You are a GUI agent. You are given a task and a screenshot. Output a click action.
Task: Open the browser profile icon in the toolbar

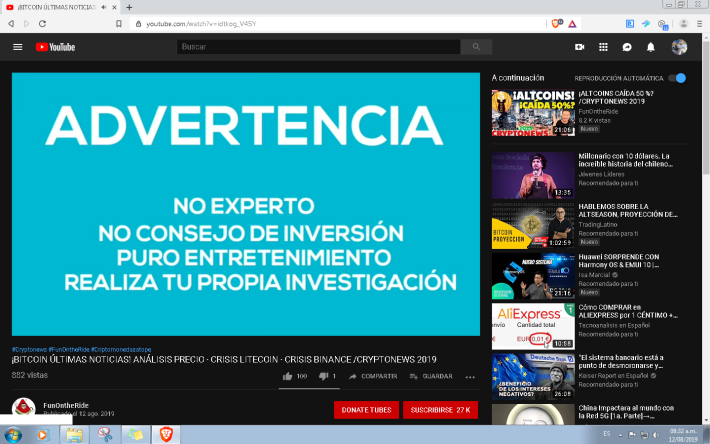tap(684, 24)
